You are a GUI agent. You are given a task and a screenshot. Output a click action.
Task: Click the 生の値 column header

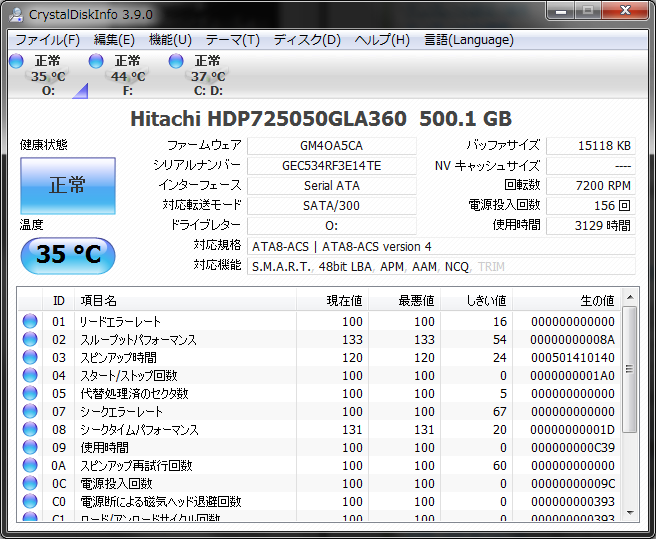point(566,300)
